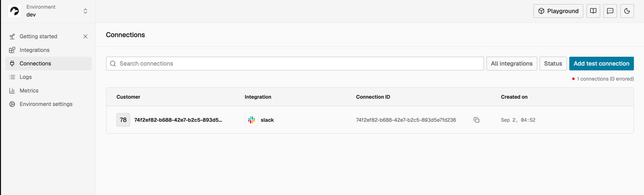The width and height of the screenshot is (644, 195).
Task: Click the Integration column header
Action: pyautogui.click(x=258, y=97)
